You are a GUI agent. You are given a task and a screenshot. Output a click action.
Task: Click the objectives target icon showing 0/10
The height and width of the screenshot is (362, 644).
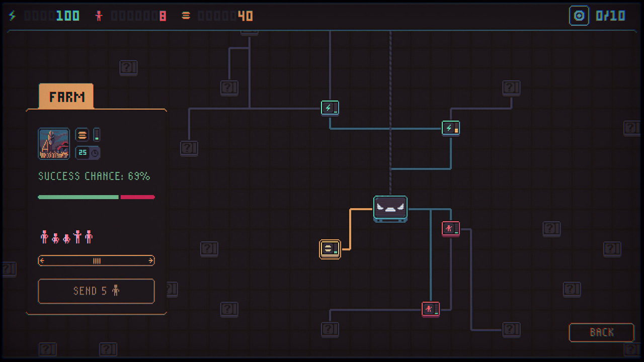point(579,16)
